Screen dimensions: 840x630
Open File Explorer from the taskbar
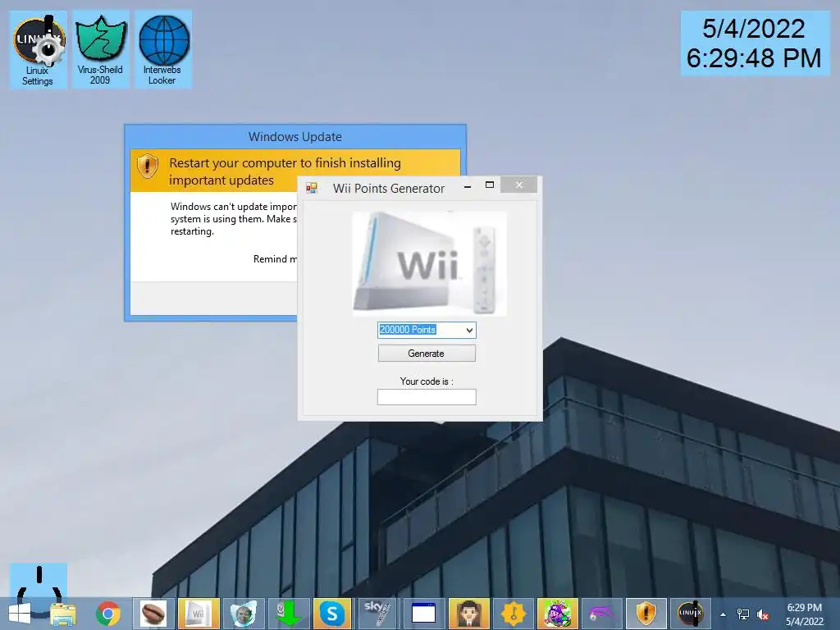pyautogui.click(x=63, y=614)
